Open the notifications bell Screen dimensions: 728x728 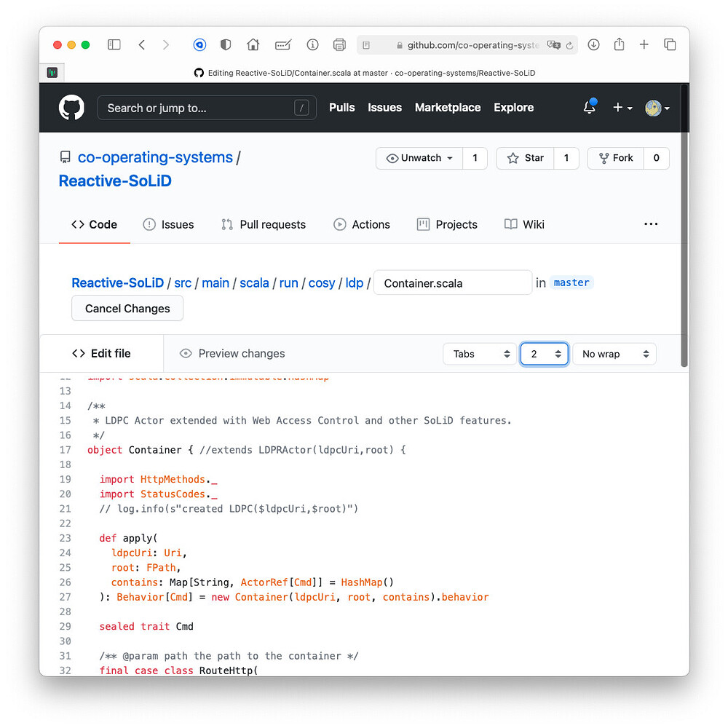point(590,107)
